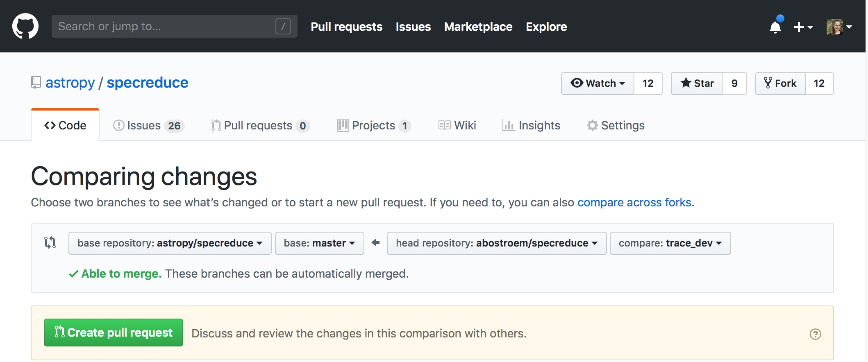Open the base: master branch dropdown
The image size is (868, 362).
[319, 243]
